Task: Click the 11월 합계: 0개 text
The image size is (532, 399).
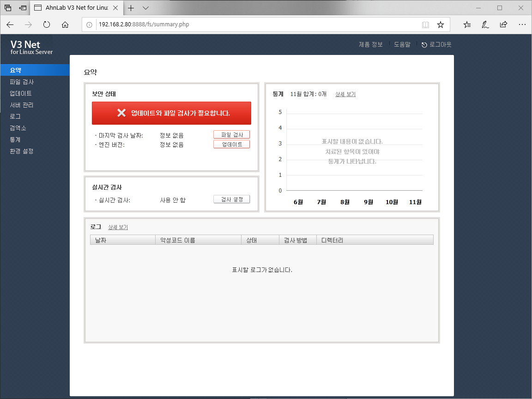Action: coord(308,94)
